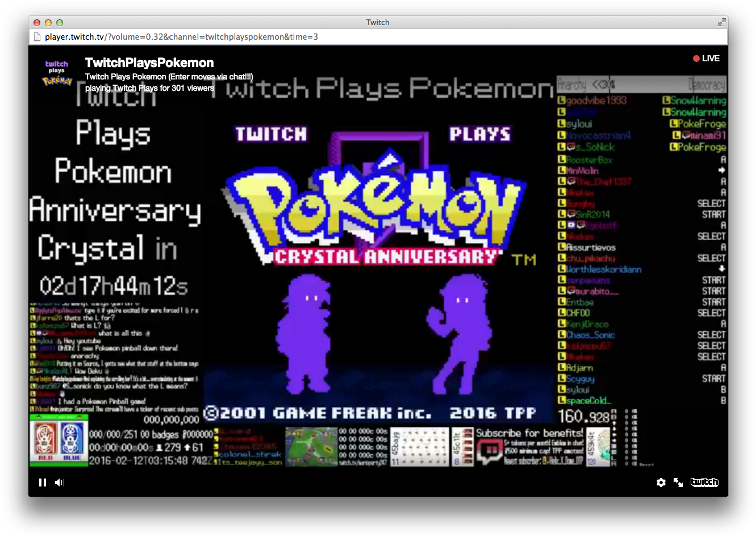This screenshot has width=756, height=537.
Task: Click the Twitch logo in player controls
Action: point(704,483)
